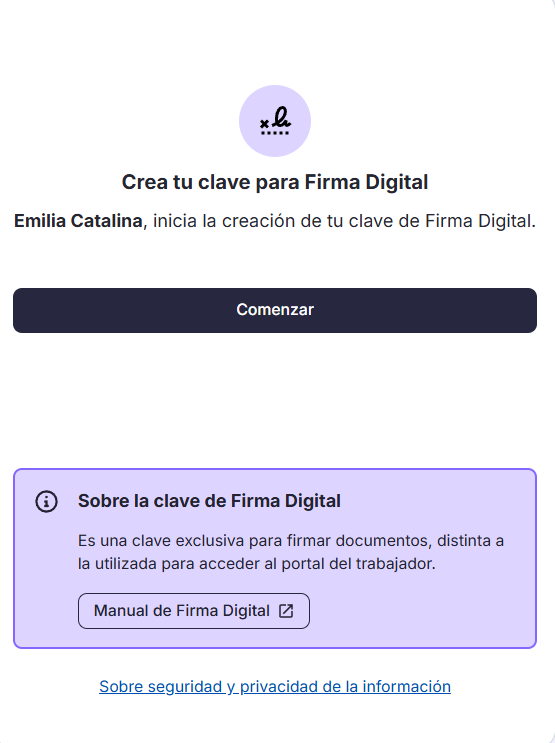Click the title Sobre la clave de Firma Digital
The image size is (555, 743).
209,501
